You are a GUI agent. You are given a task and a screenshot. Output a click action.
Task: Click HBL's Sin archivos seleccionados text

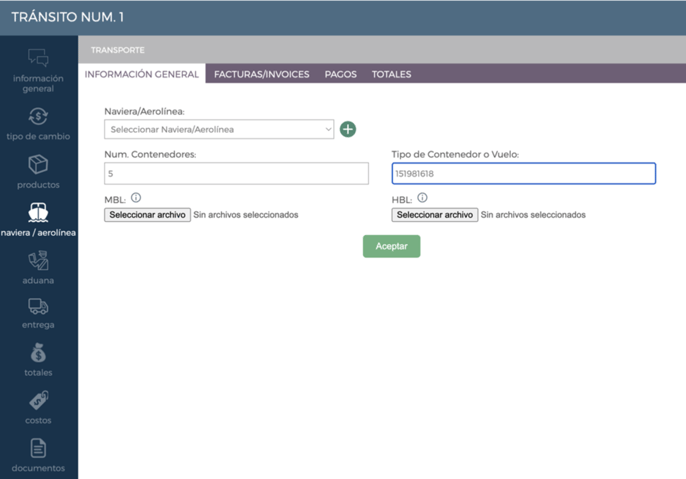[x=533, y=215]
